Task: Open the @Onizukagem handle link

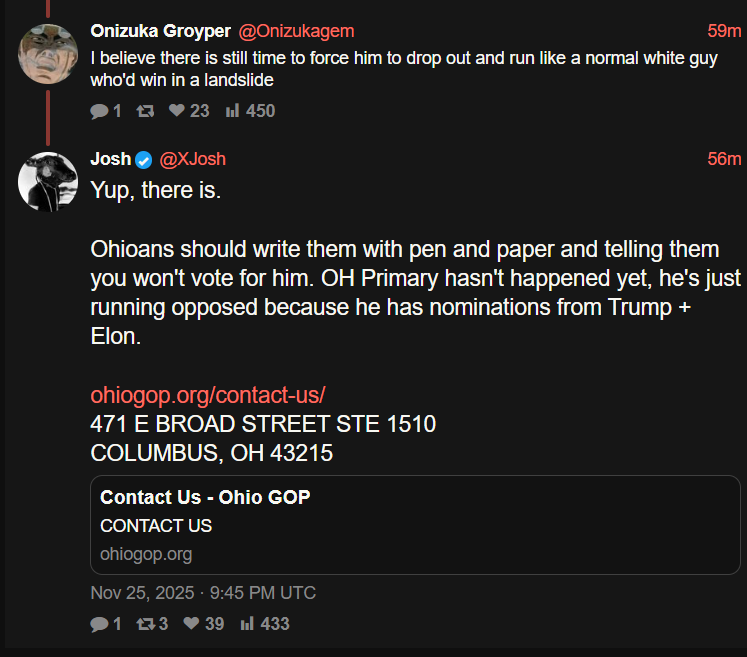Action: pos(295,31)
